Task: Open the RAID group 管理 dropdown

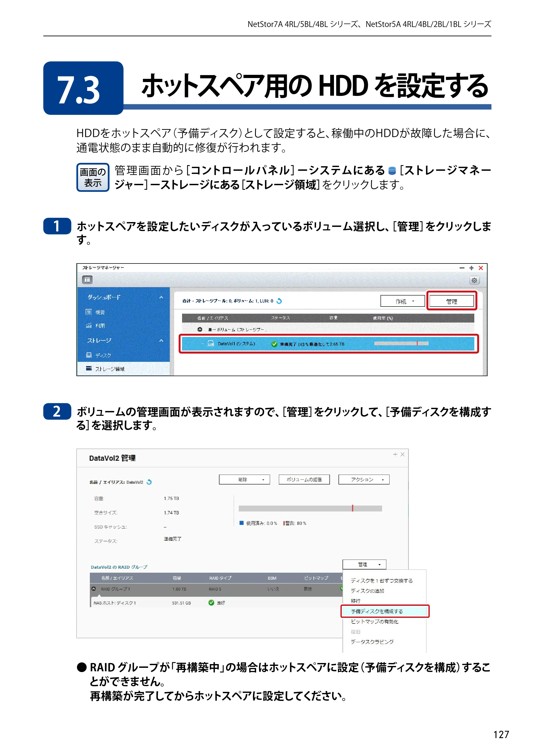Action: 364,564
